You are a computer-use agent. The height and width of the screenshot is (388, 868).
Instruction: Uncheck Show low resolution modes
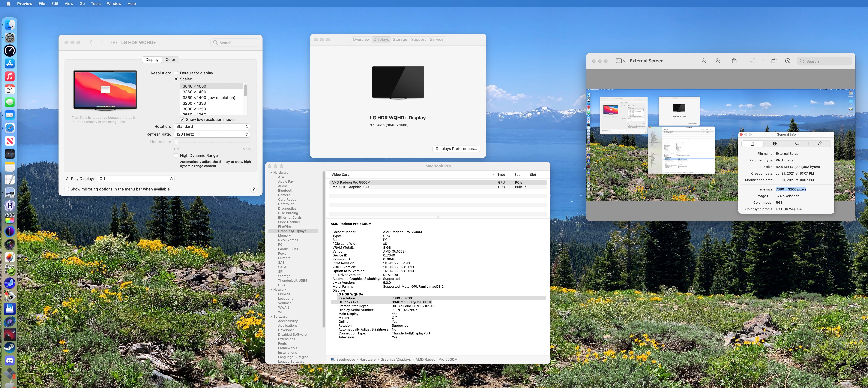coord(182,120)
